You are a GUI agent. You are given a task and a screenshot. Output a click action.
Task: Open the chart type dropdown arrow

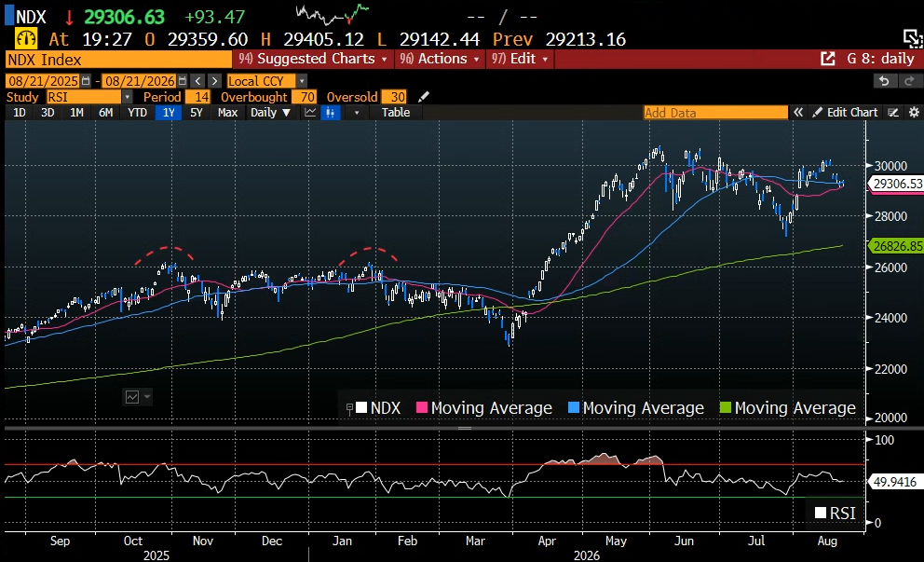[x=356, y=113]
